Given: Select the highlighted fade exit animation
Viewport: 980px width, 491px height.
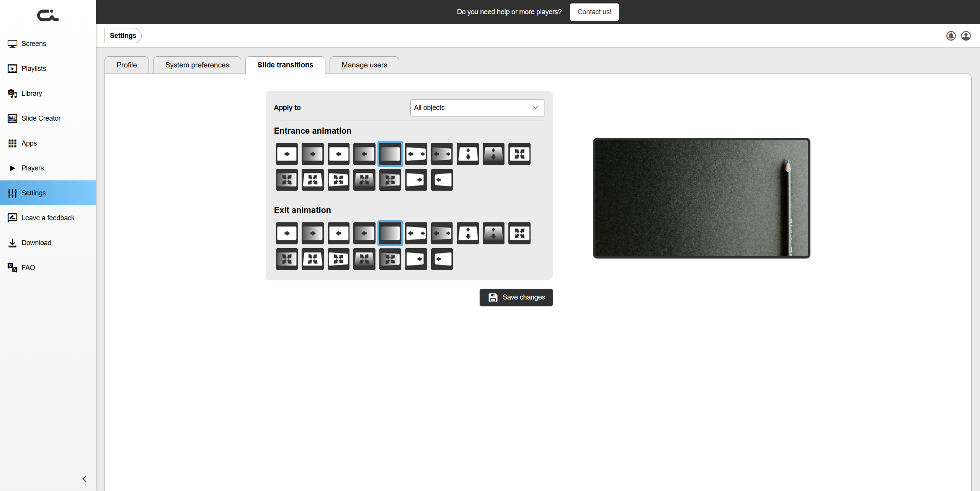Looking at the screenshot, I should pos(390,233).
